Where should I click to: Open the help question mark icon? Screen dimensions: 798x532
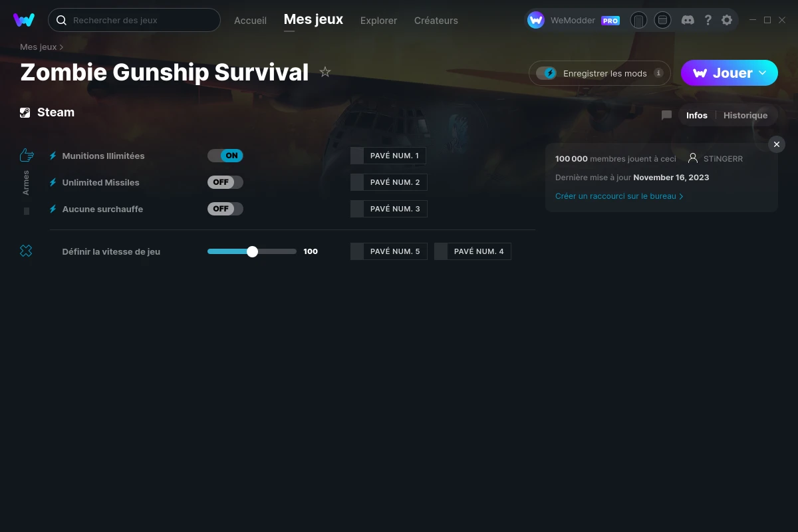(x=708, y=20)
